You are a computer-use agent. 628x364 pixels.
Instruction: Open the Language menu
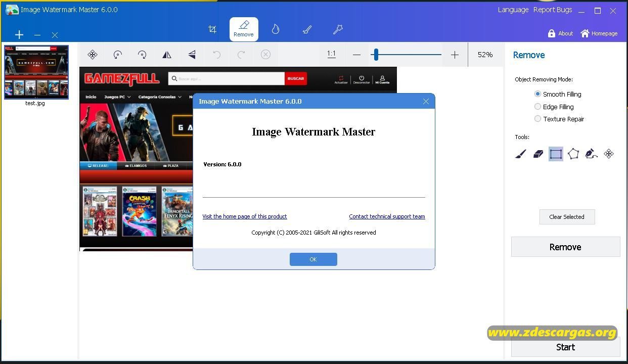[x=513, y=10]
